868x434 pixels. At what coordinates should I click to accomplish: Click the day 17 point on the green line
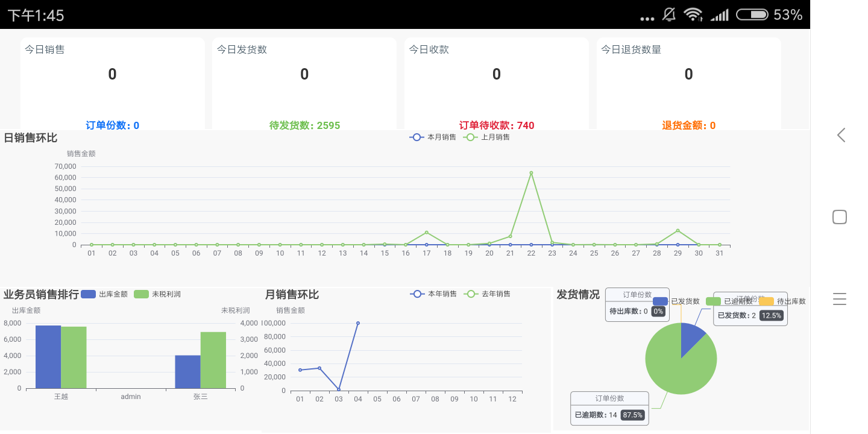point(426,232)
